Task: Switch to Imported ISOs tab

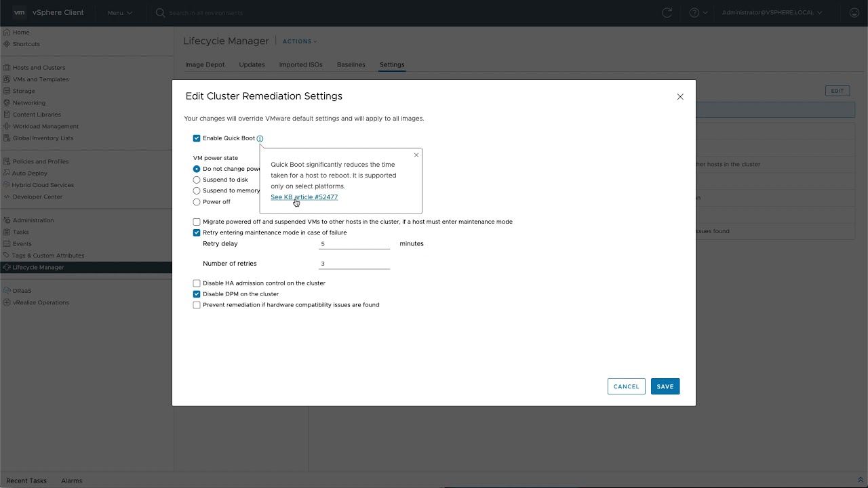Action: (x=300, y=65)
